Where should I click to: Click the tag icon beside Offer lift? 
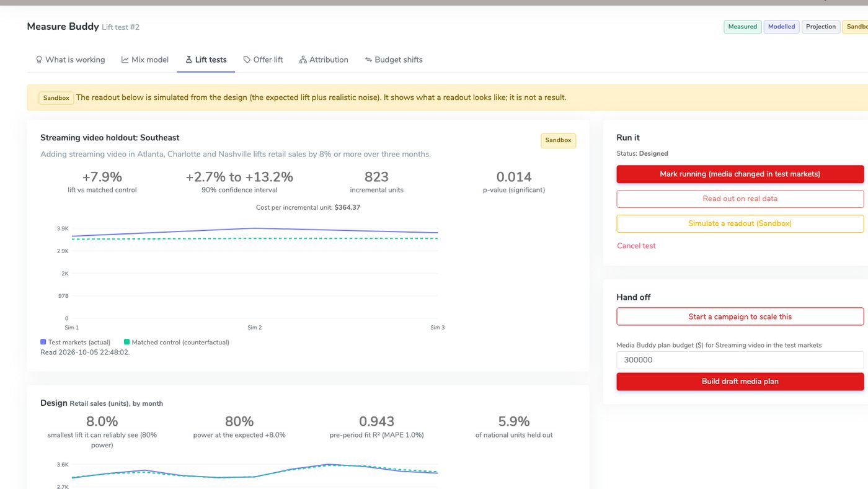click(x=247, y=60)
